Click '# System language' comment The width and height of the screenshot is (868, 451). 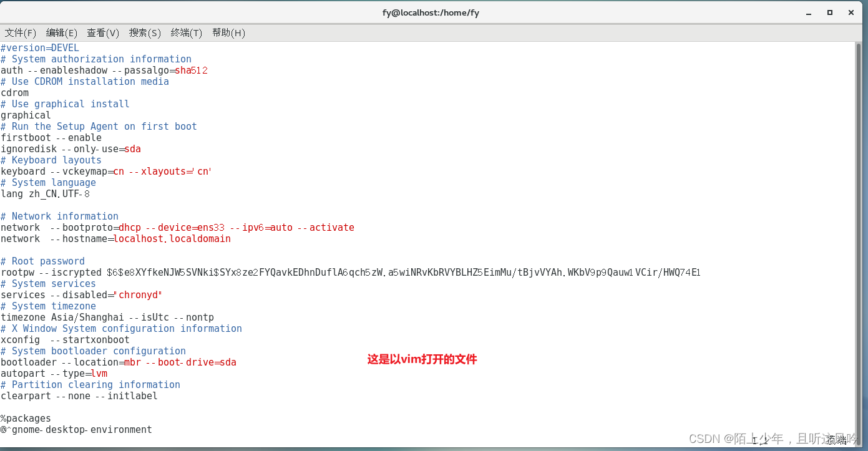48,183
